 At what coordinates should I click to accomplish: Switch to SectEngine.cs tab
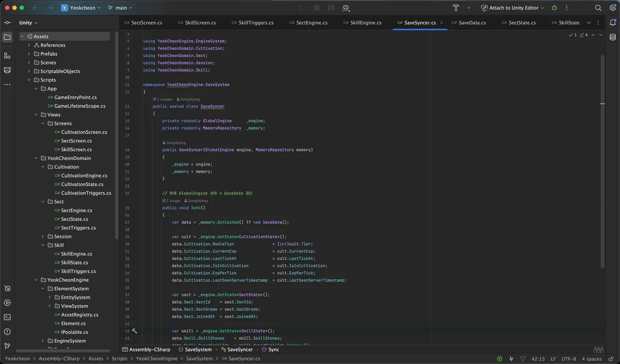[x=308, y=23]
